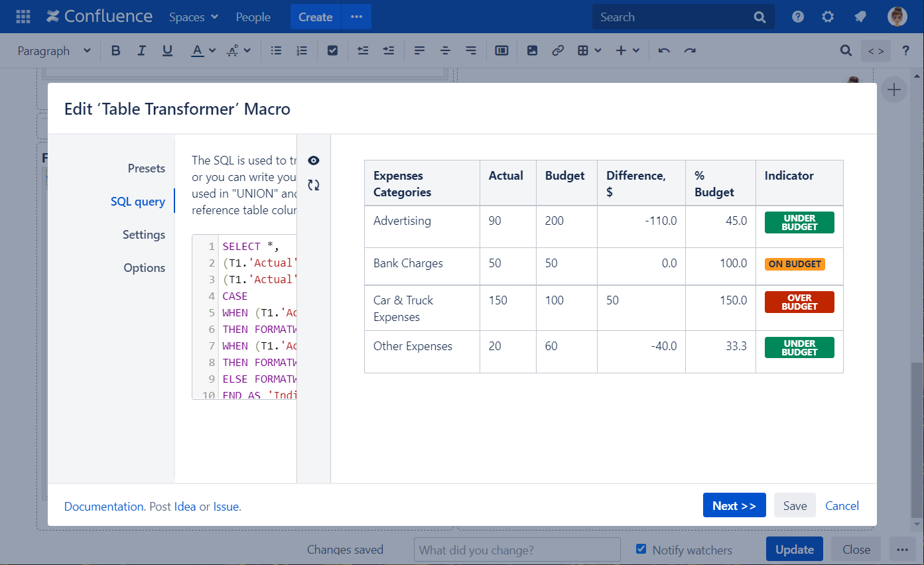Expand the Spaces menu
Image resolution: width=924 pixels, height=565 pixels.
[193, 17]
